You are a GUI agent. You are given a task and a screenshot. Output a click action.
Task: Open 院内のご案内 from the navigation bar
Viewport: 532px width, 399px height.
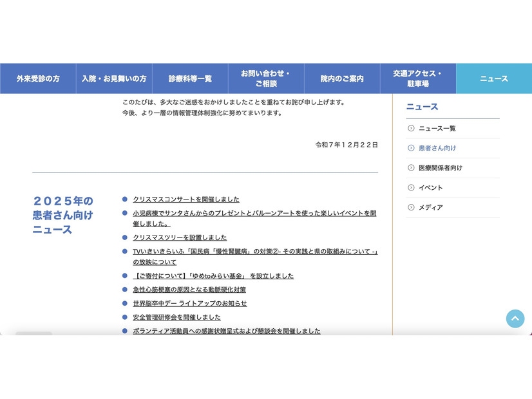tap(342, 79)
